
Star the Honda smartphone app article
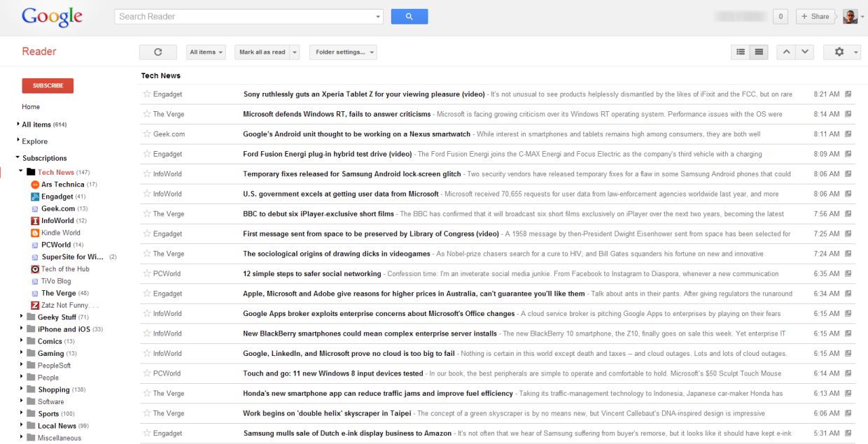[147, 393]
